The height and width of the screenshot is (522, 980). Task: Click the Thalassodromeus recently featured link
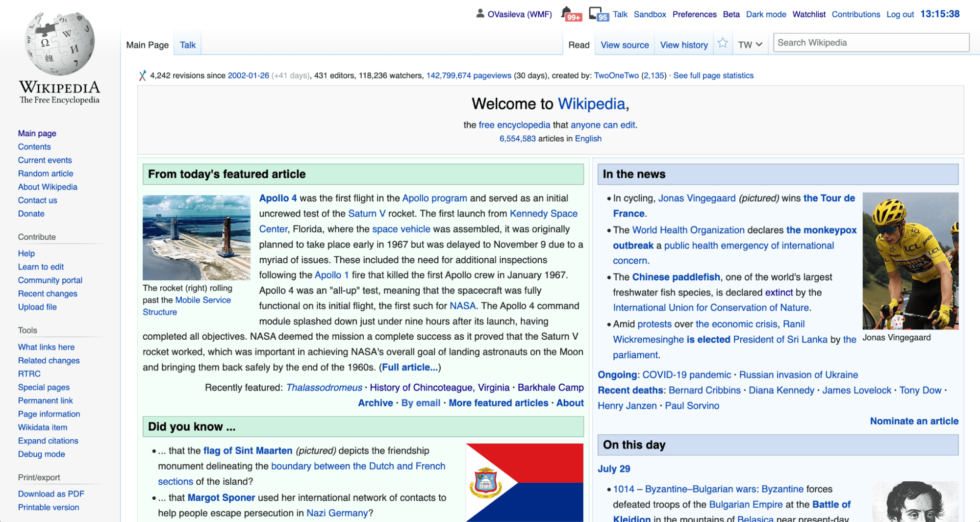[x=324, y=387]
